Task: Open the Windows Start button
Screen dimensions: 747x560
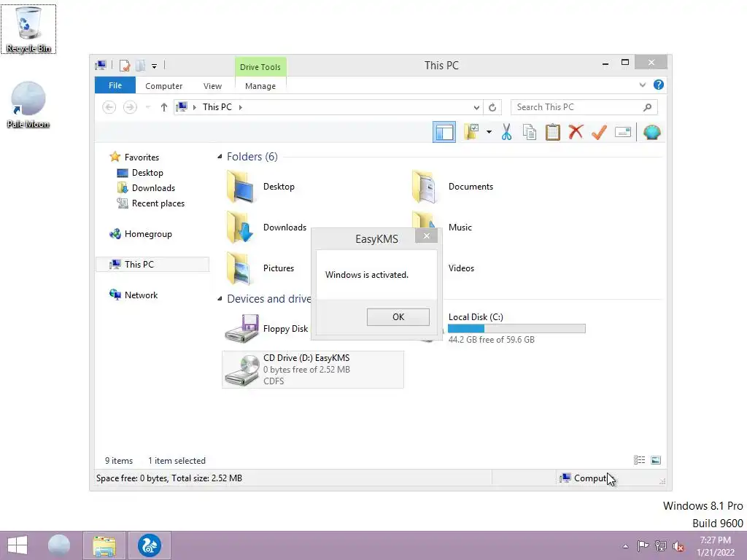Action: pyautogui.click(x=18, y=545)
